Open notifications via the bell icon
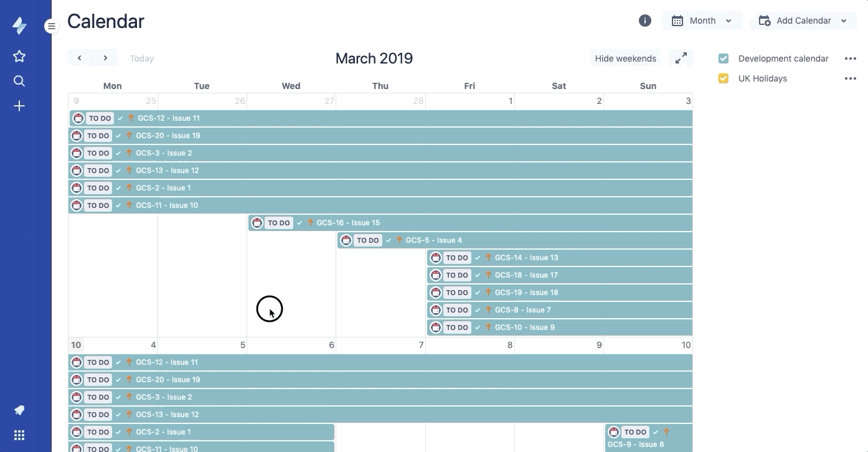 (19, 410)
